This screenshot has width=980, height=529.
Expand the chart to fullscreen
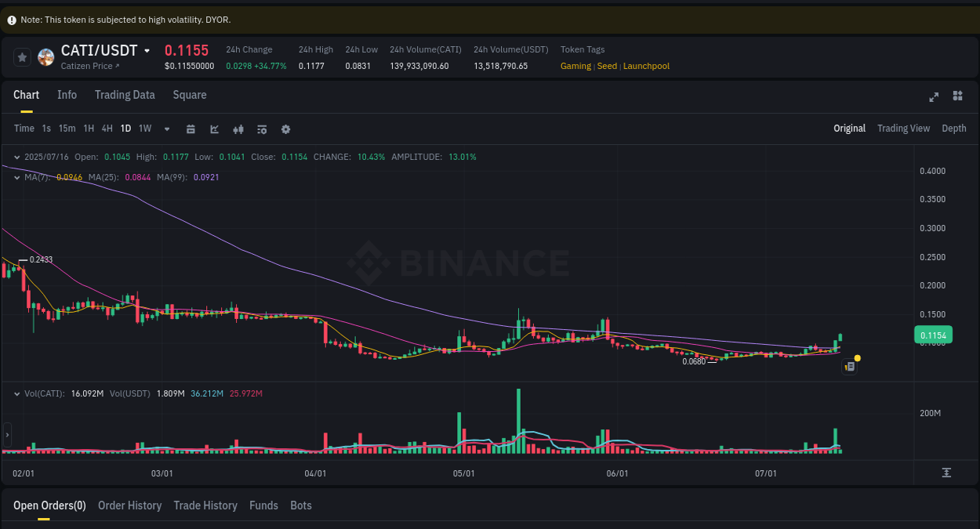(934, 97)
